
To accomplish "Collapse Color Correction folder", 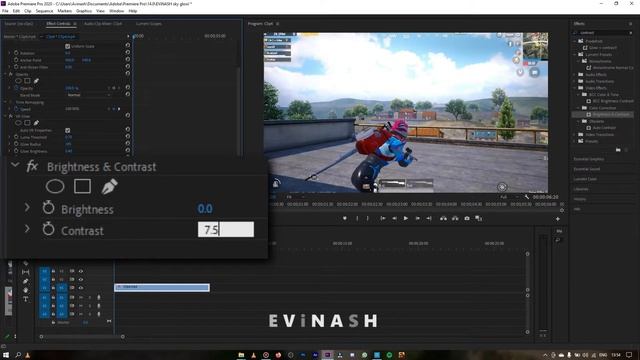I will click(579, 108).
